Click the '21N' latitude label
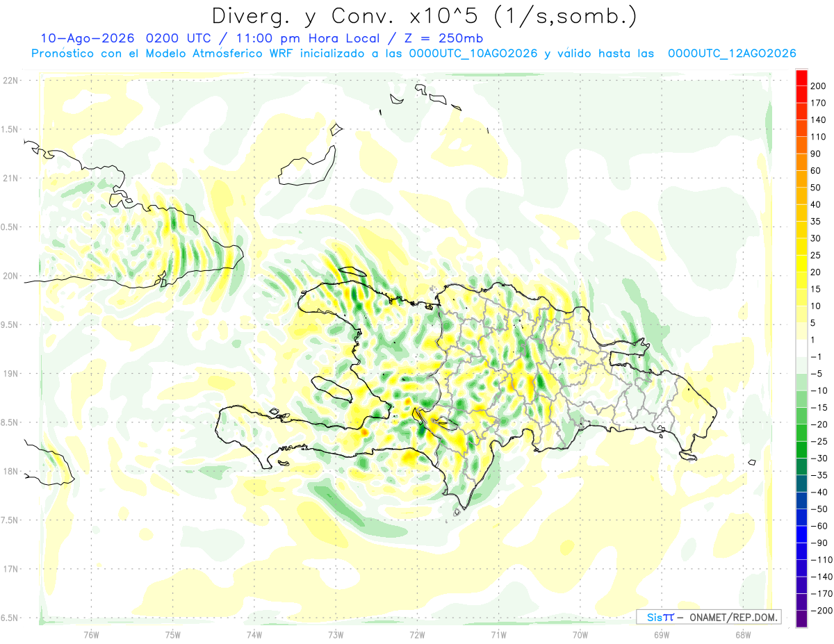 [x=10, y=179]
